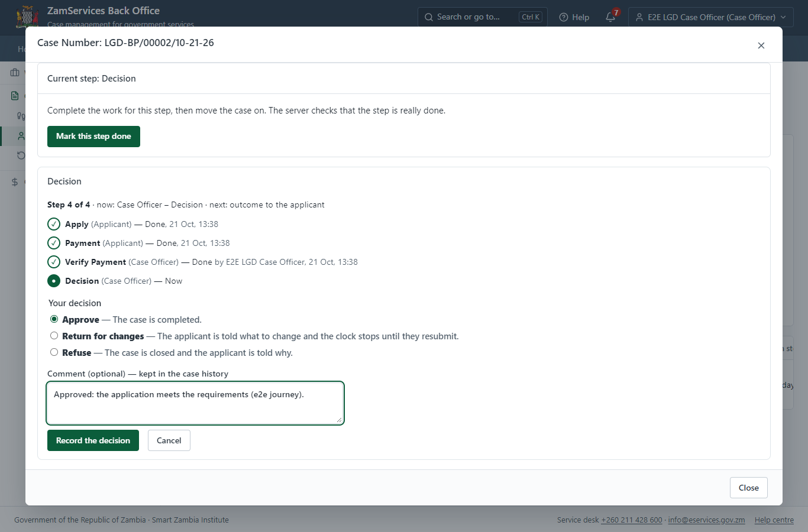Expand the E2E LGD Case Officer account menu
The height and width of the screenshot is (532, 808).
click(711, 17)
